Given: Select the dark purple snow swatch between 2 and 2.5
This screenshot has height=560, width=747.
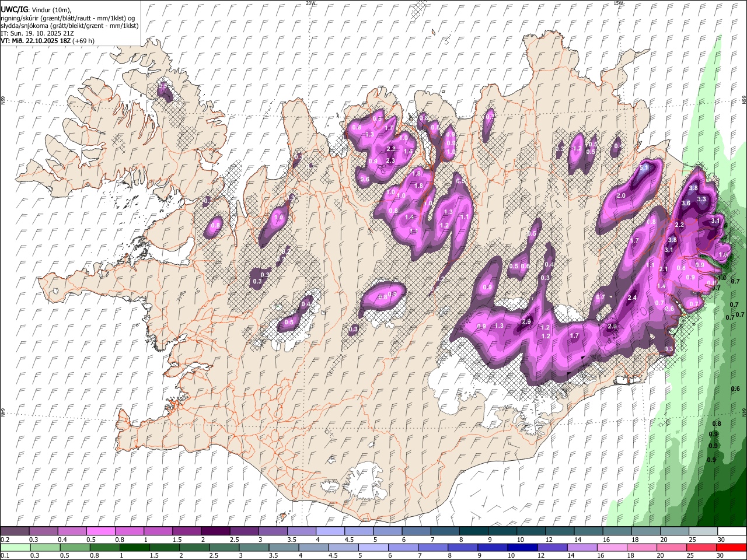Looking at the screenshot, I should coord(215,531).
